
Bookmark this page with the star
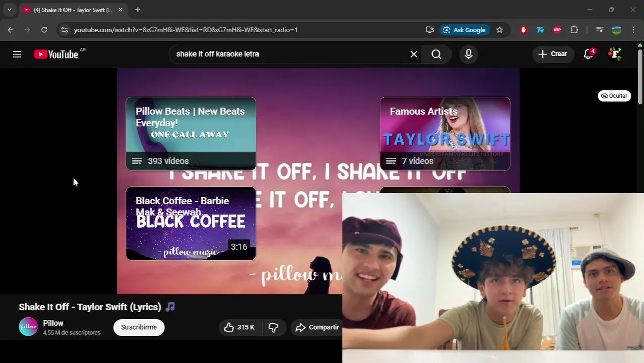click(x=499, y=30)
